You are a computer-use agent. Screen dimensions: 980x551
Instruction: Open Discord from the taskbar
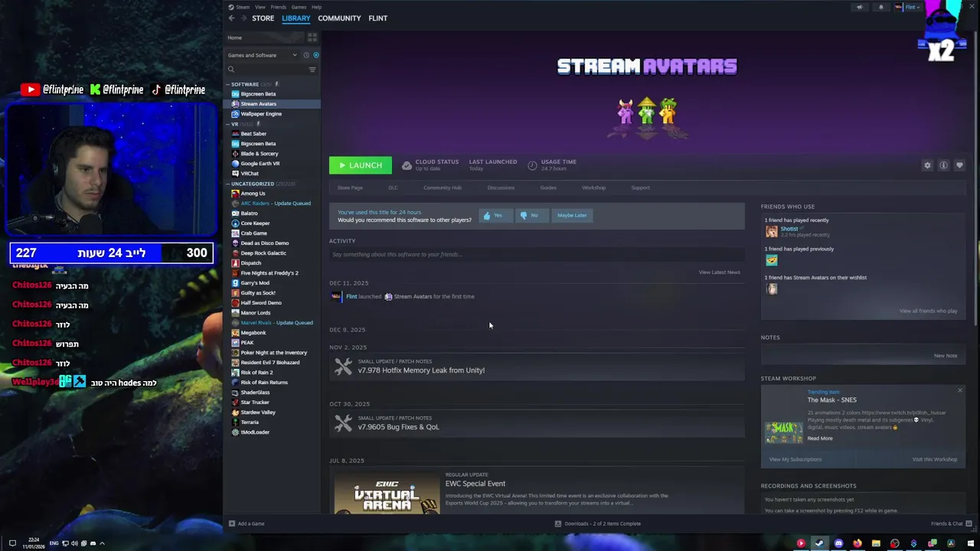tap(838, 543)
